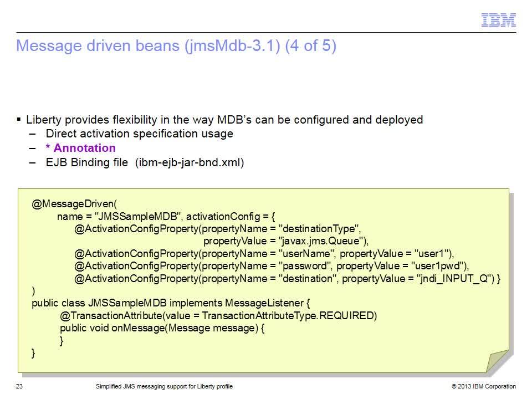The image size is (532, 399).
Task: Click slide number "23" in the footer
Action: click(x=19, y=386)
